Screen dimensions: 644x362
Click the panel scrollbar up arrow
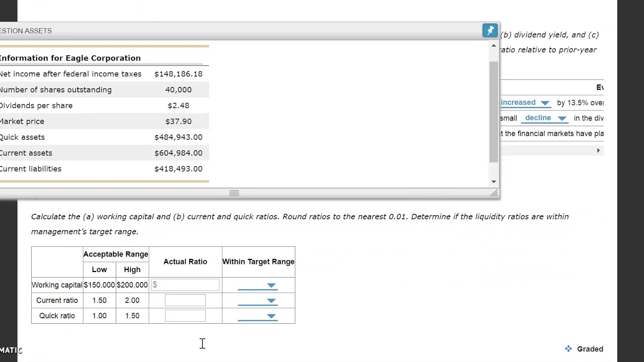point(494,46)
